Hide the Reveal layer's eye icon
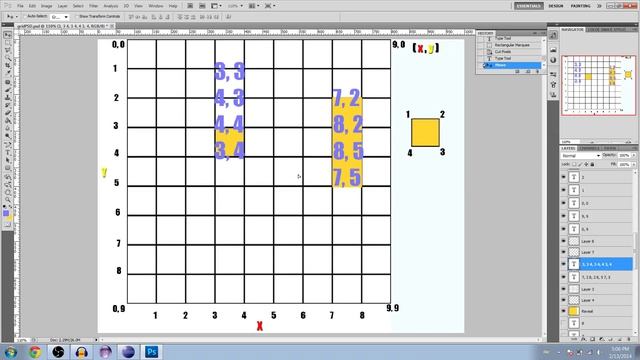Viewport: 640px width, 360px height. [564, 311]
